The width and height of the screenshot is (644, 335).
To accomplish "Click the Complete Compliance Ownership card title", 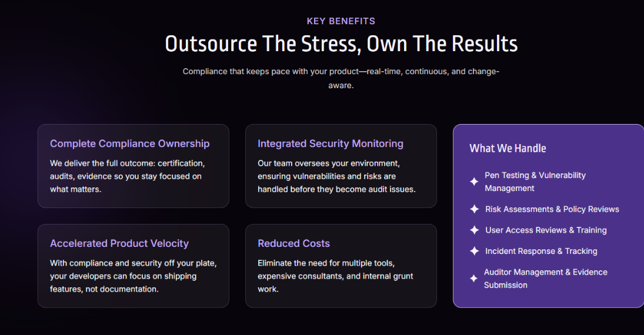I will [129, 143].
